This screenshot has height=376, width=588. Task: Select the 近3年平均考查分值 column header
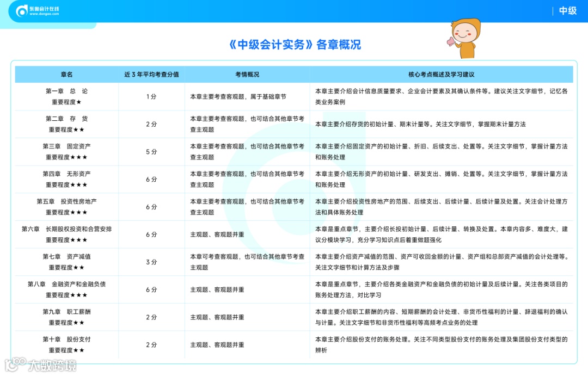(x=151, y=75)
